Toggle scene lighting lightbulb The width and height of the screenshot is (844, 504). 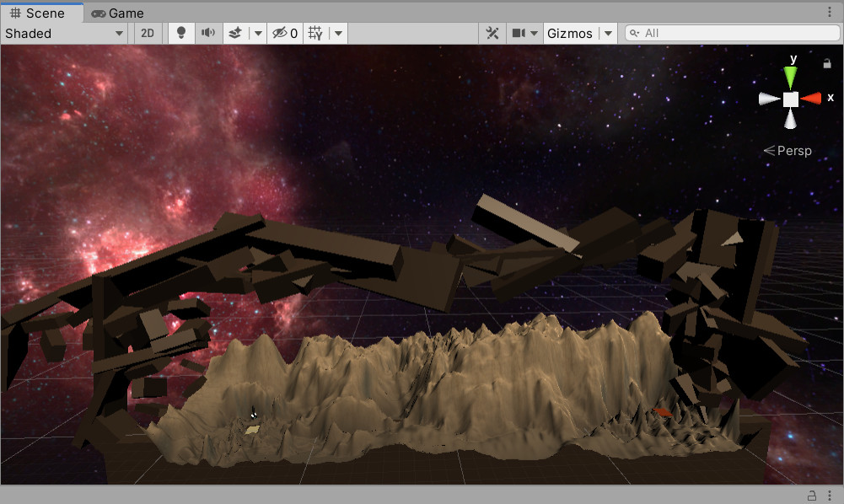tap(180, 34)
